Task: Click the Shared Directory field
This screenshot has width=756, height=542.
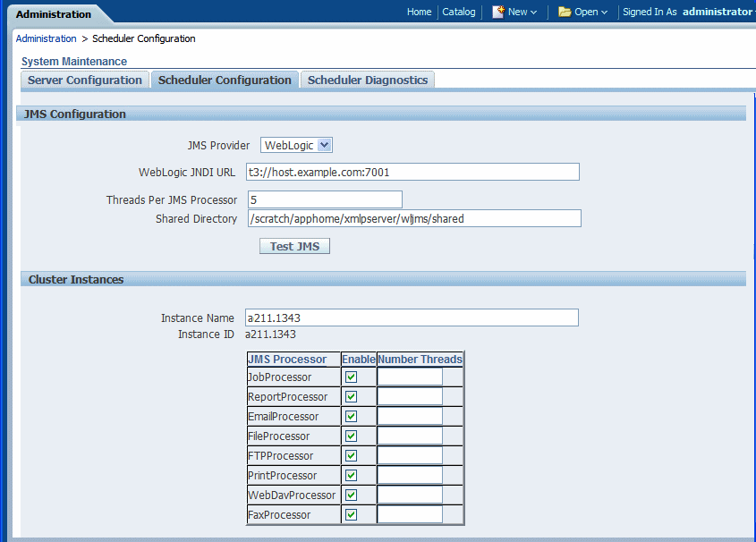Action: point(414,218)
